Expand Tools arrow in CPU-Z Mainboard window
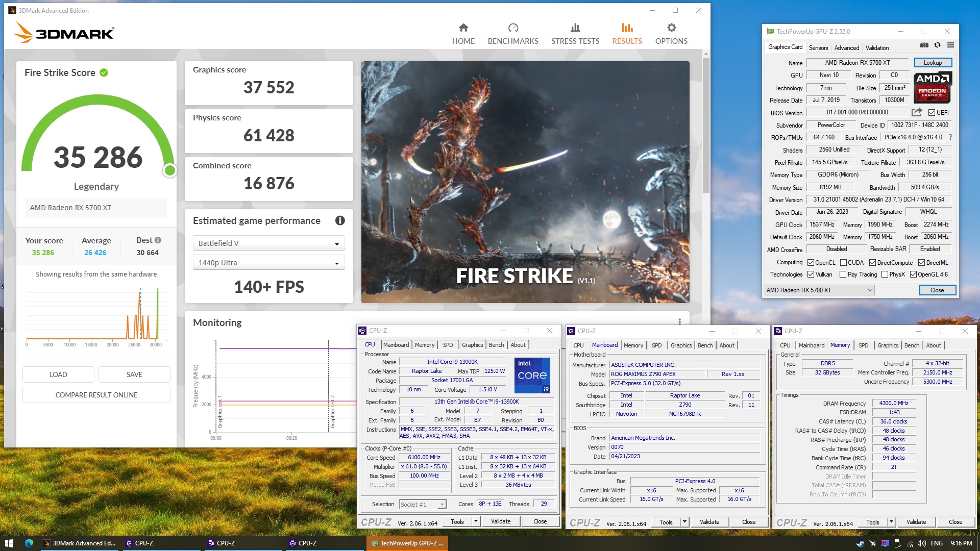 point(684,522)
